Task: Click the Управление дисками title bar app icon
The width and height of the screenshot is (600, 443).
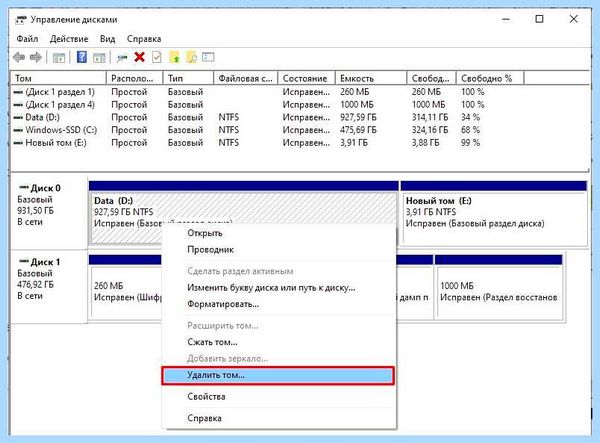Action: point(21,20)
